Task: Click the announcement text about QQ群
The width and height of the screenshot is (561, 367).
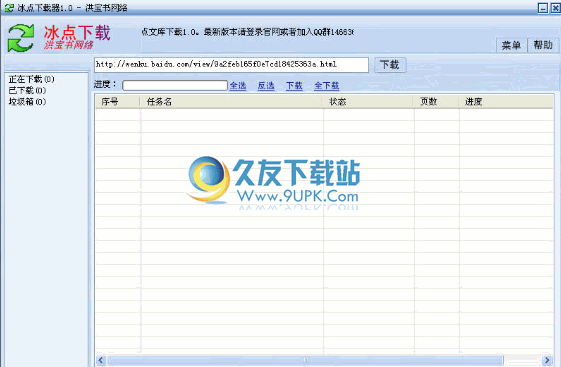Action: pos(247,32)
